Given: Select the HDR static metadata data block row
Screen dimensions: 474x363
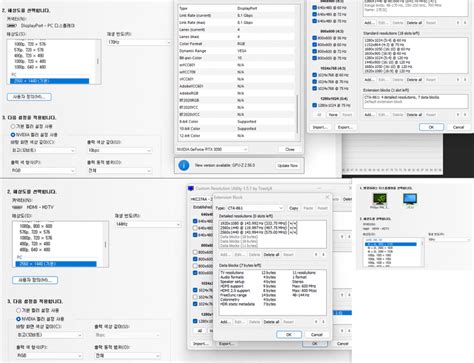Looking at the screenshot, I should 272,304.
